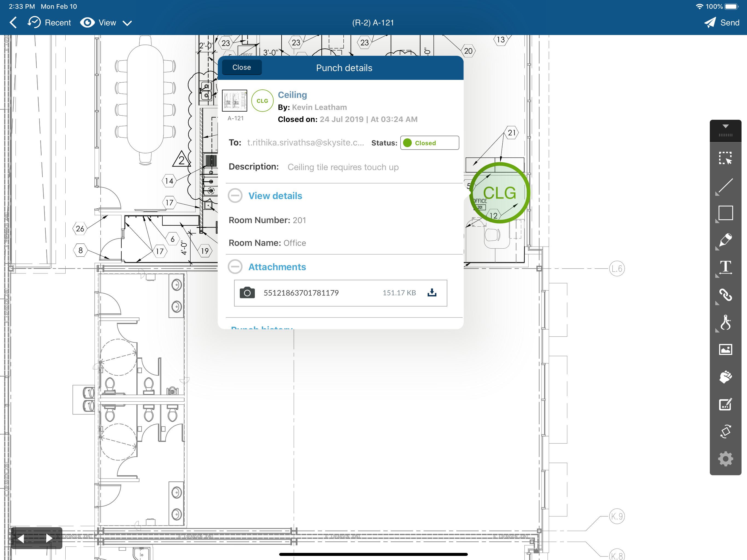Tap the Wi-Fi status icon
Screen dimensions: 747x560
pyautogui.click(x=699, y=6)
